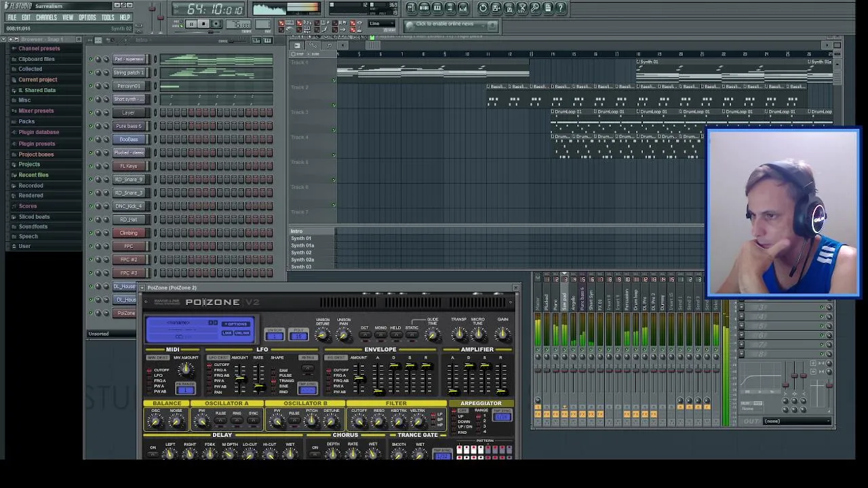The image size is (868, 488).
Task: Open the HELP menu
Action: (125, 18)
